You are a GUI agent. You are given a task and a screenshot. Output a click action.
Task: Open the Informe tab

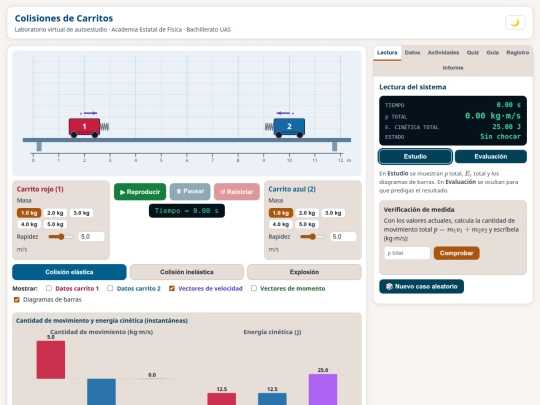[453, 68]
